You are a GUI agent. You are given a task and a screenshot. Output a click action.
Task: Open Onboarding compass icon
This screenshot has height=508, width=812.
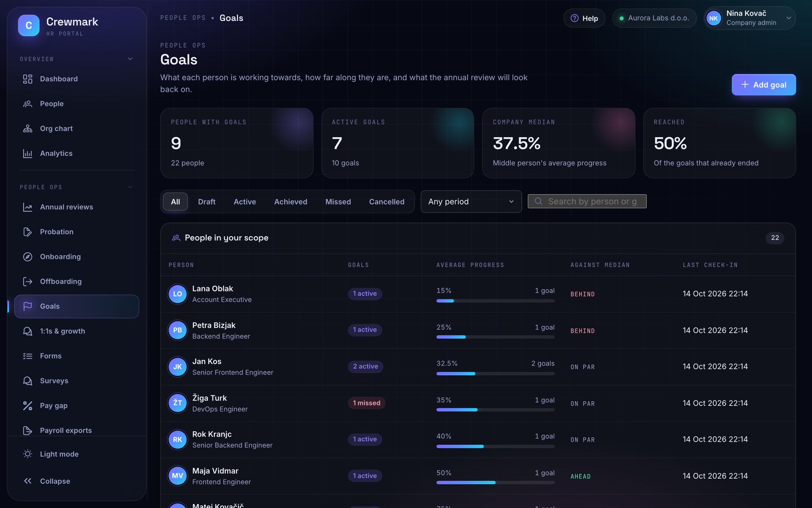(27, 257)
